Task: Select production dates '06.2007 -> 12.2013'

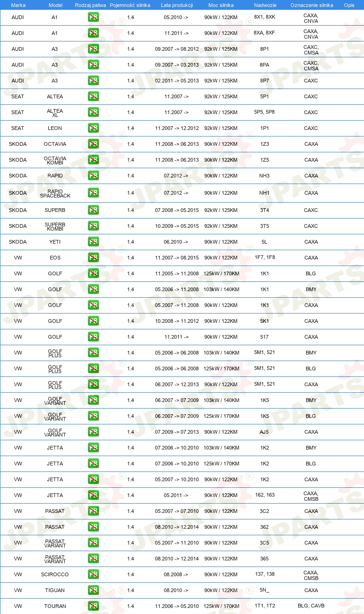Action: coord(177,384)
